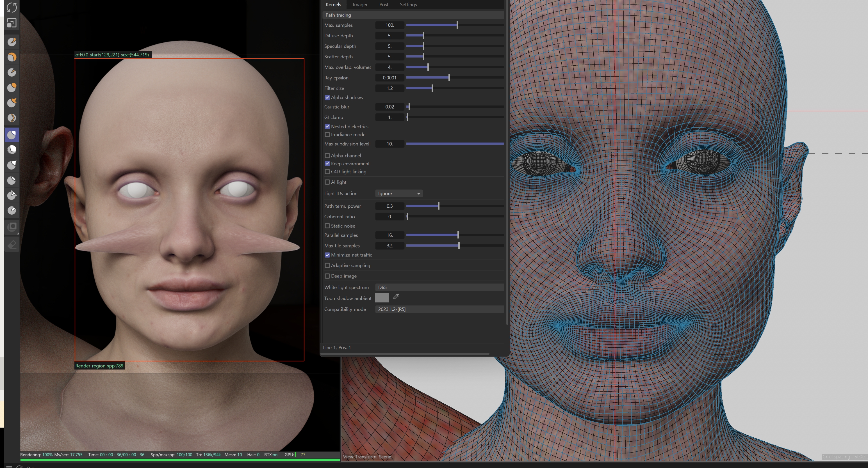This screenshot has width=868, height=468.
Task: Enable the Deep image option
Action: [327, 276]
